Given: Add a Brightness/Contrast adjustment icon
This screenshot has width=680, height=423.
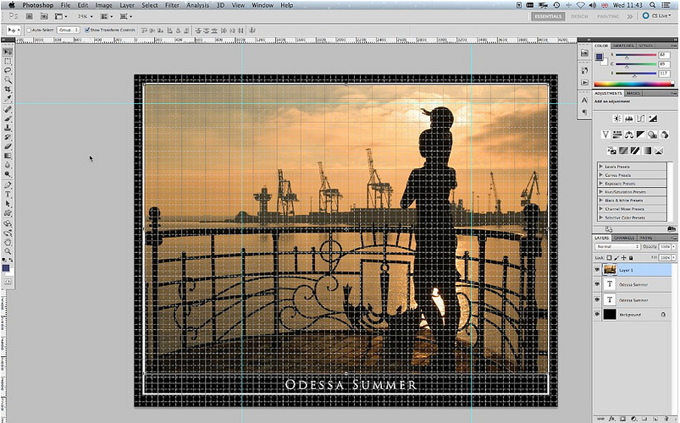Looking at the screenshot, I should point(617,118).
